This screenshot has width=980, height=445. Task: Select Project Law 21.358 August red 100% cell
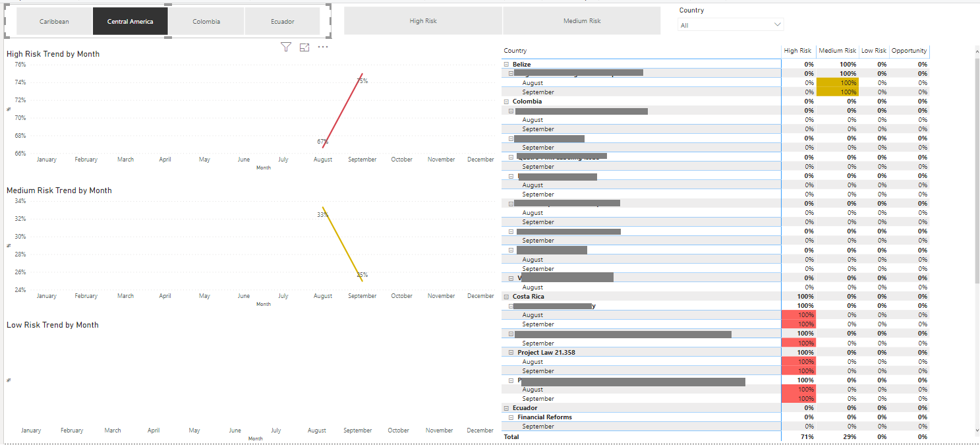point(798,362)
